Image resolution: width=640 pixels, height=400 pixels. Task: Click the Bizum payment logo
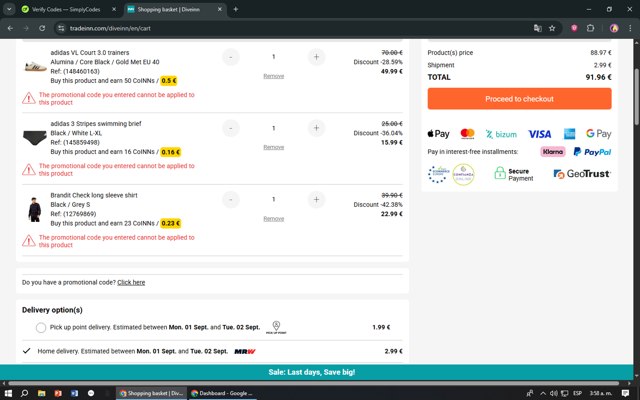tap(501, 134)
